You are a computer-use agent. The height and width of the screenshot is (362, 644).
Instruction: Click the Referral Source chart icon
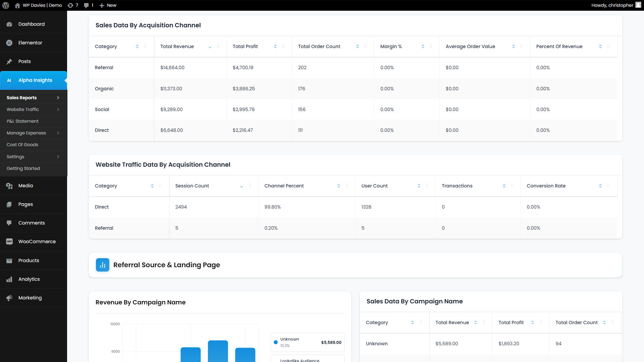tap(103, 265)
